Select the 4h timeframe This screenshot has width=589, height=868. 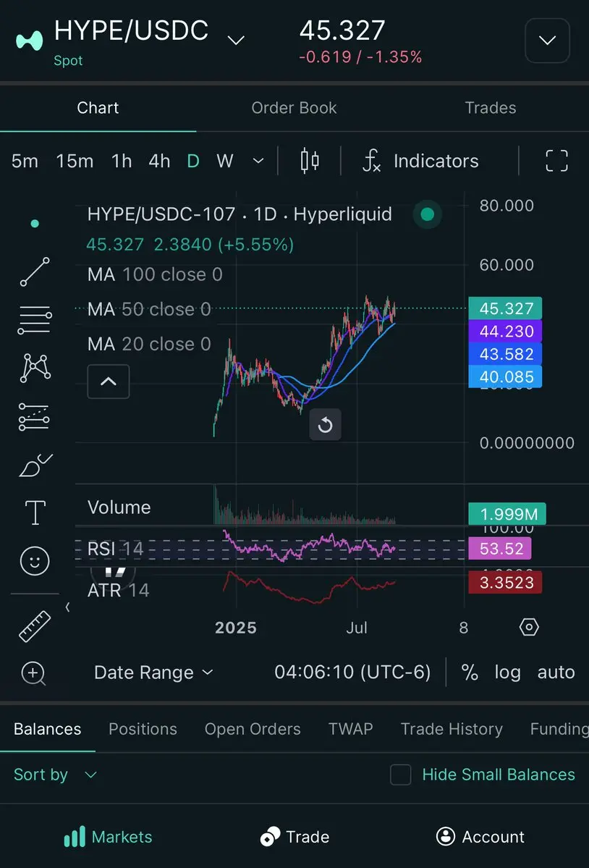pyautogui.click(x=159, y=161)
